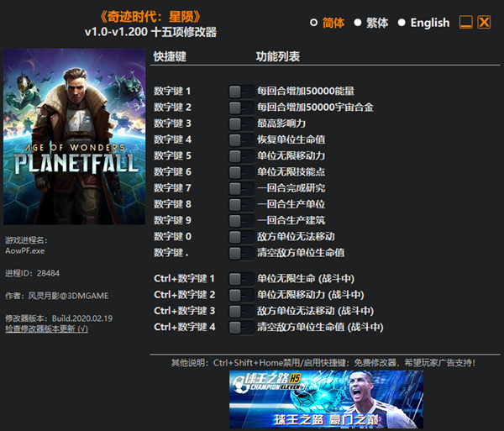Turn on 最高影响力 switch
Screen dimensions: 504x431
241,124
